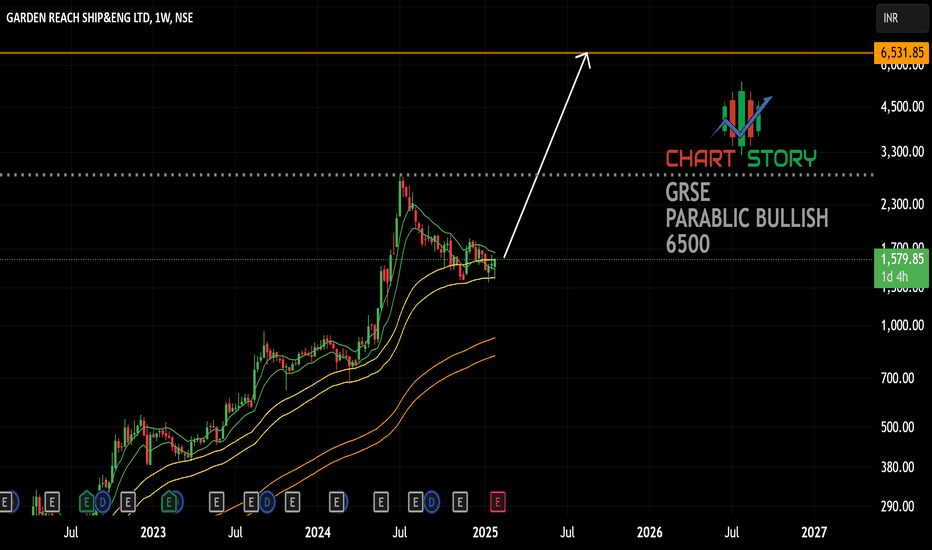The width and height of the screenshot is (932, 550).
Task: Click the 4,500.00 price axis label
Action: click(902, 107)
